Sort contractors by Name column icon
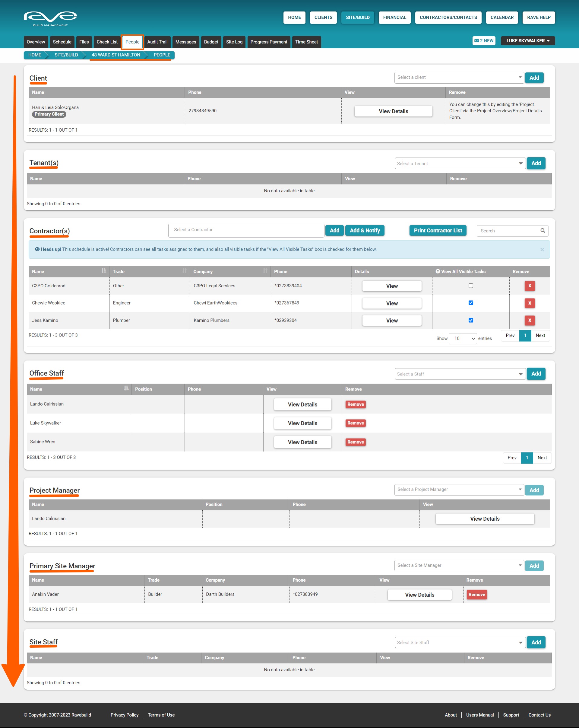The width and height of the screenshot is (579, 728). click(x=103, y=271)
